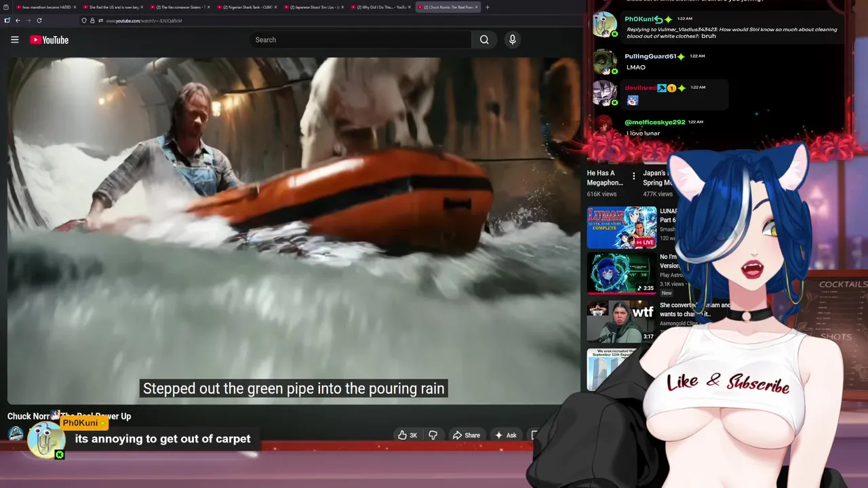The width and height of the screenshot is (868, 488).
Task: Click the video title 'Chuck Norr...Power Up'
Action: point(69,416)
